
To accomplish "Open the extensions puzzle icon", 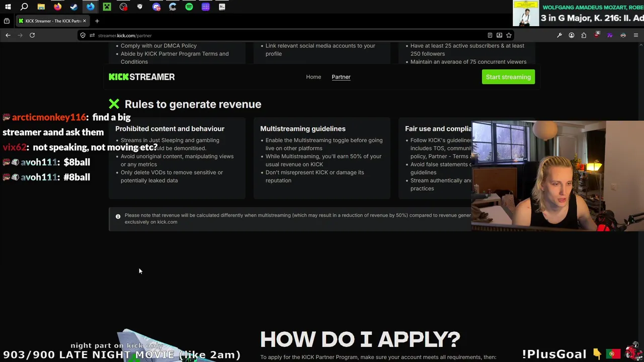I will point(584,35).
